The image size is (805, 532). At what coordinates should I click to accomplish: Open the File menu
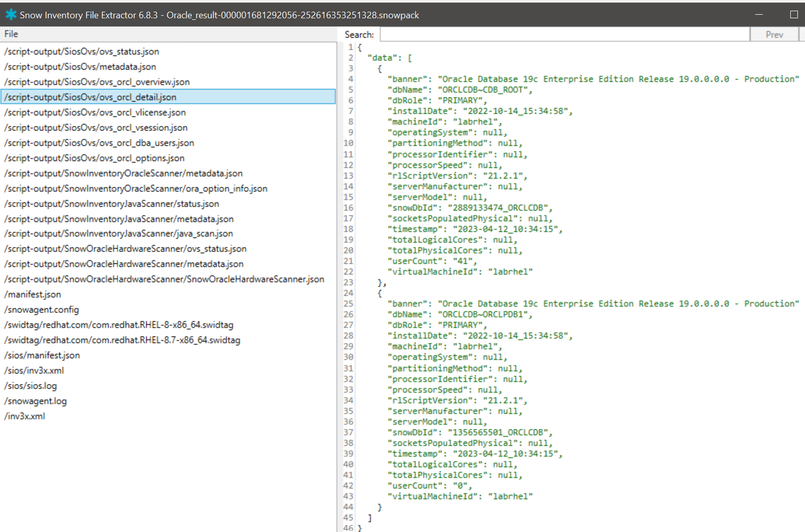[x=11, y=34]
